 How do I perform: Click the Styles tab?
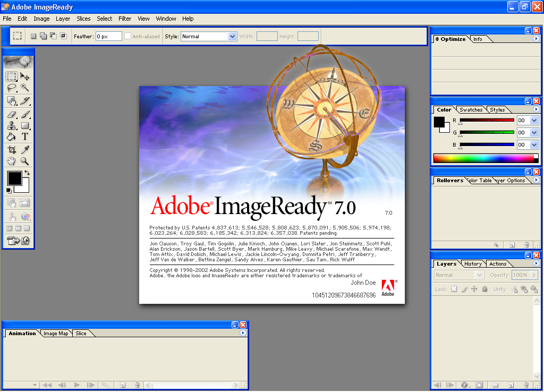497,109
